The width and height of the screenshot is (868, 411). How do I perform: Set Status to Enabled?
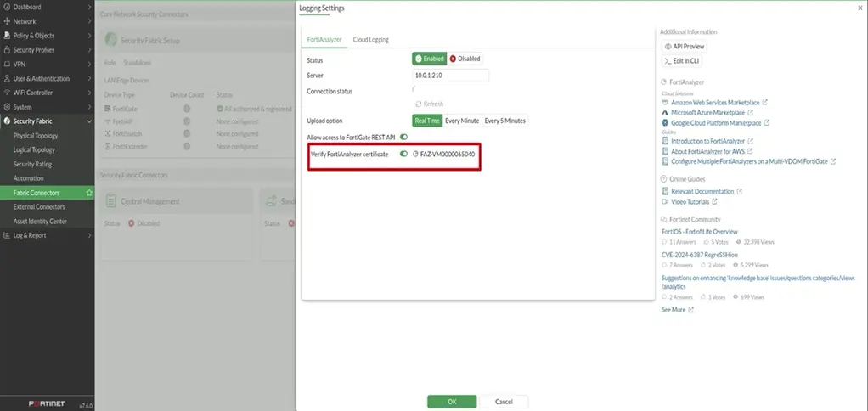(x=430, y=59)
